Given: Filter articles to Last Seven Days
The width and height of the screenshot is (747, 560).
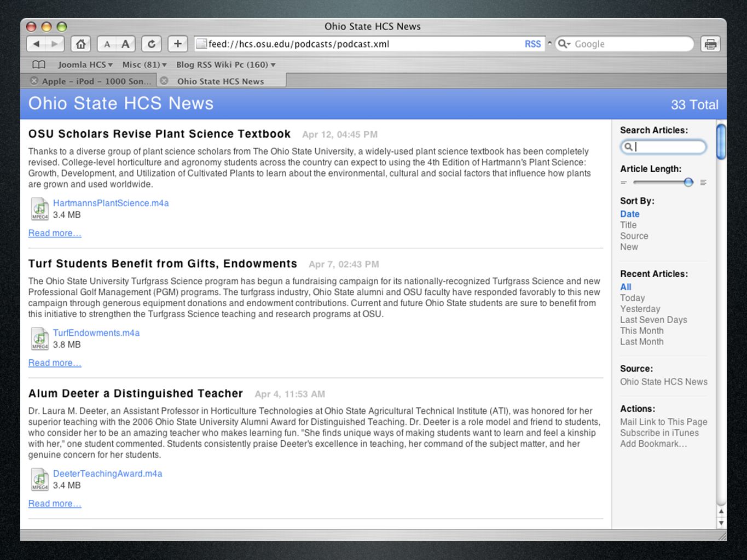Looking at the screenshot, I should coord(653,320).
